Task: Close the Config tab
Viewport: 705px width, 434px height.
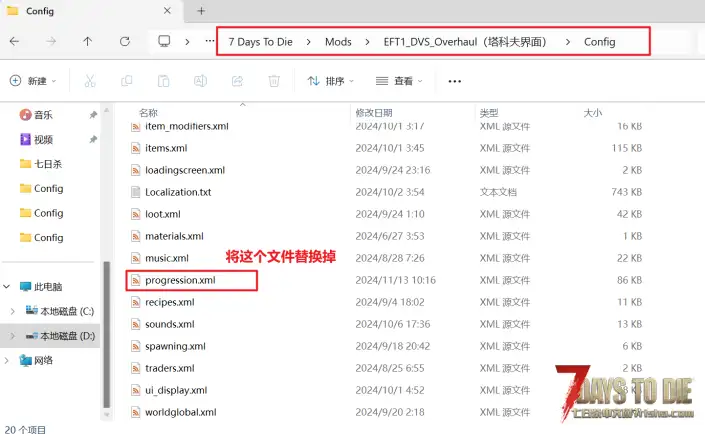Action: pos(167,10)
